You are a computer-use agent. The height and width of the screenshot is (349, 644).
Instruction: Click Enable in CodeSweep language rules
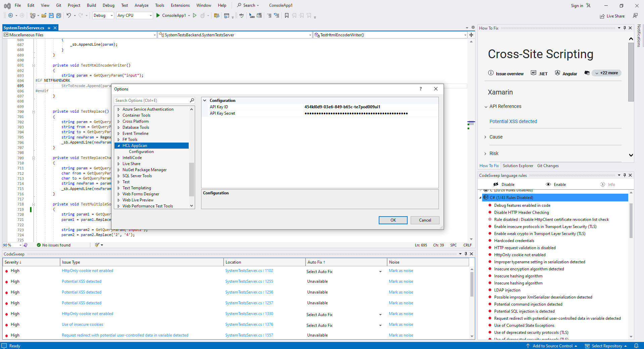(556, 184)
